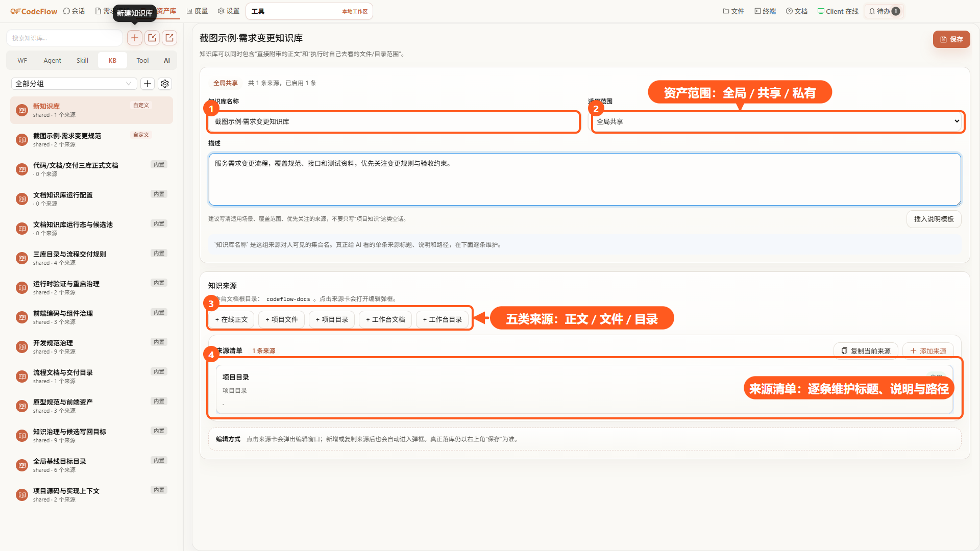Image resolution: width=980 pixels, height=551 pixels.
Task: Open the 度量 metrics tab
Action: click(197, 11)
